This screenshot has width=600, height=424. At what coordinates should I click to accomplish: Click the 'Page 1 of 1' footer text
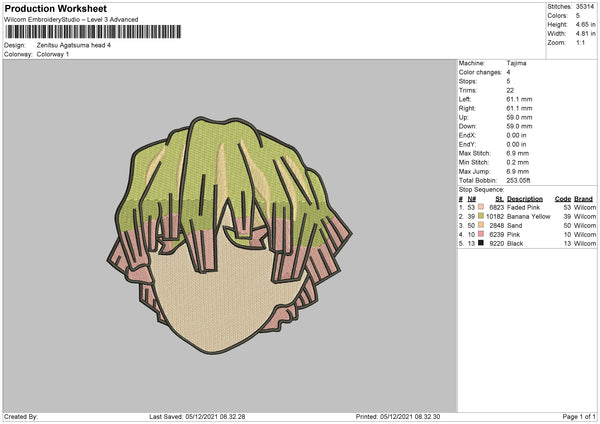pos(579,417)
